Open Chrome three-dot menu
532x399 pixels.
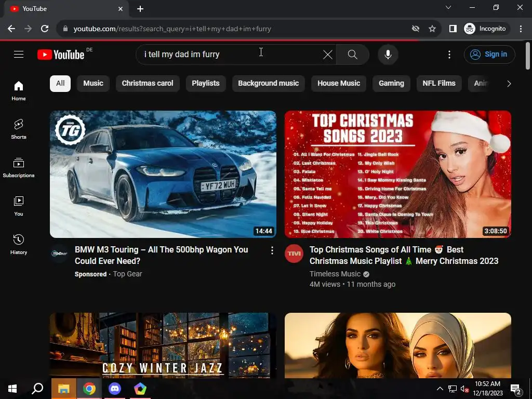[521, 29]
